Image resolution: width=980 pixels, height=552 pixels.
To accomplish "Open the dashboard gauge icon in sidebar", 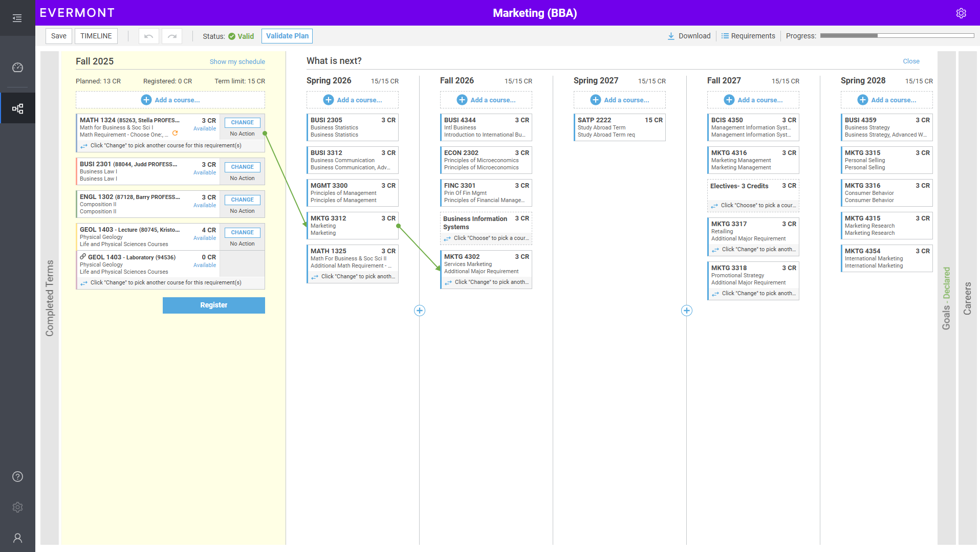I will pyautogui.click(x=17, y=68).
